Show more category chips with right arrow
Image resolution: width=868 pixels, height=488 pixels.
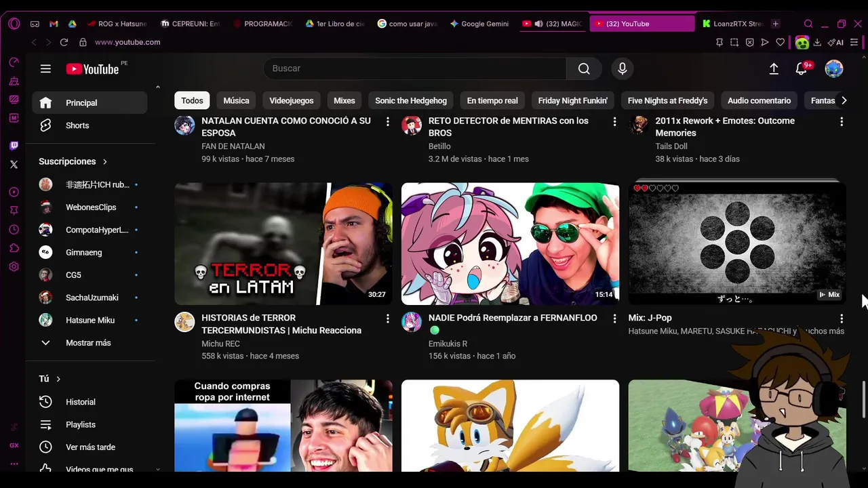click(x=844, y=100)
